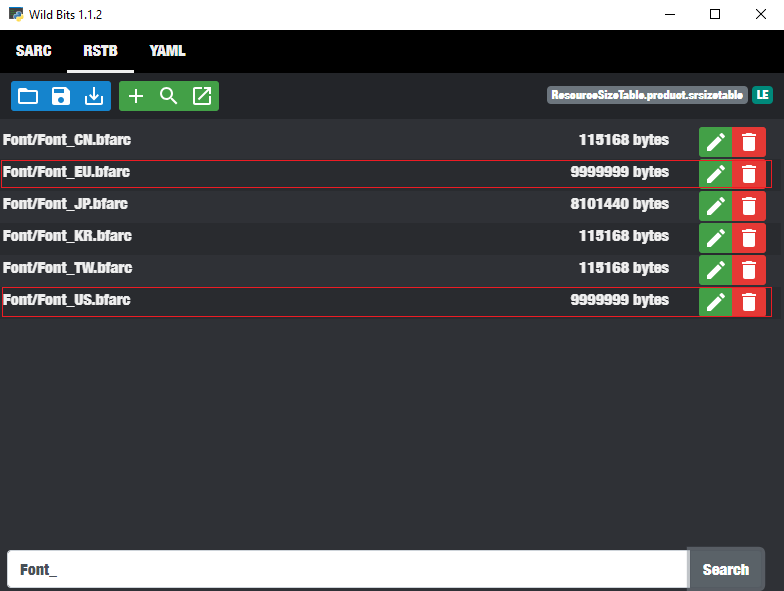The height and width of the screenshot is (591, 784).
Task: Edit the Font_JP.bfarc entry size
Action: click(716, 206)
